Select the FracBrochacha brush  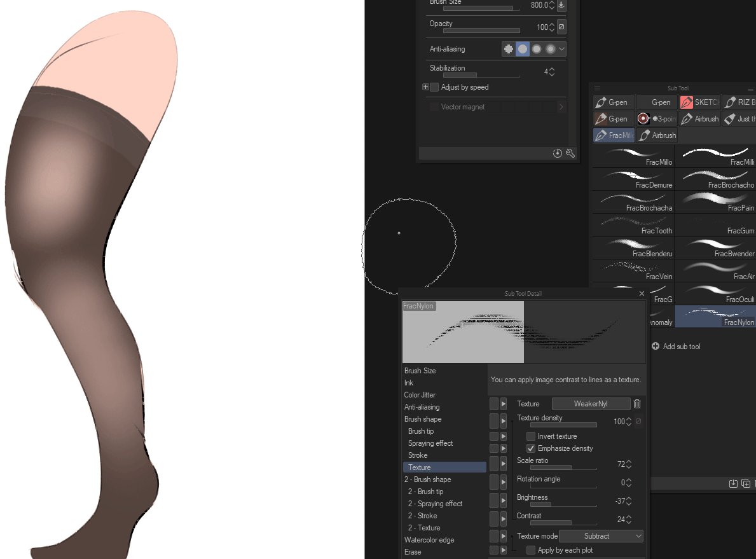coord(633,202)
